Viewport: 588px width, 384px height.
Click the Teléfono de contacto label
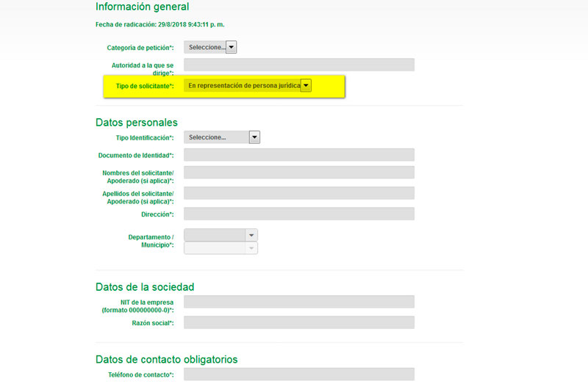click(x=141, y=374)
